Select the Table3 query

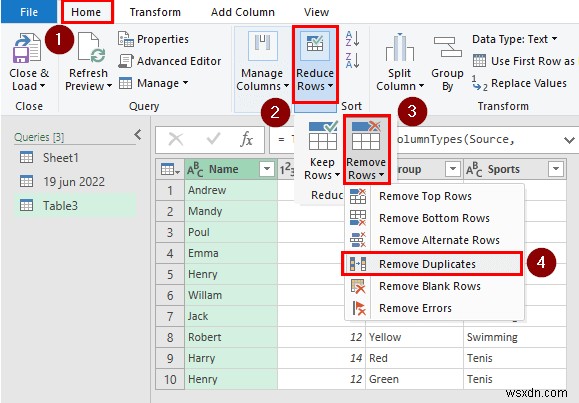click(x=75, y=205)
